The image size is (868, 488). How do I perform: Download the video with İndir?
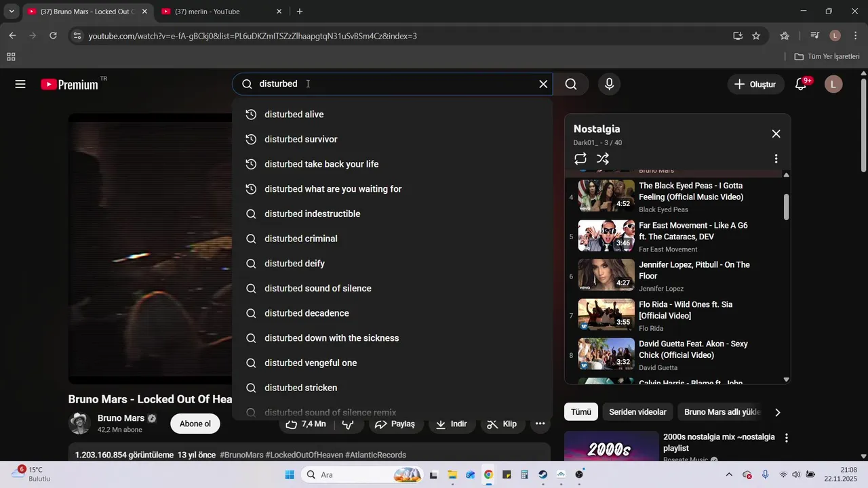pos(452,424)
